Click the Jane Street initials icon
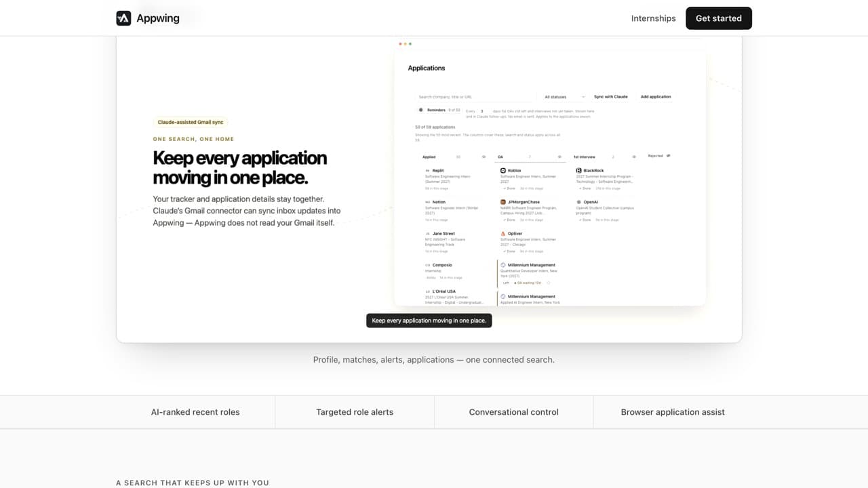 coord(427,234)
